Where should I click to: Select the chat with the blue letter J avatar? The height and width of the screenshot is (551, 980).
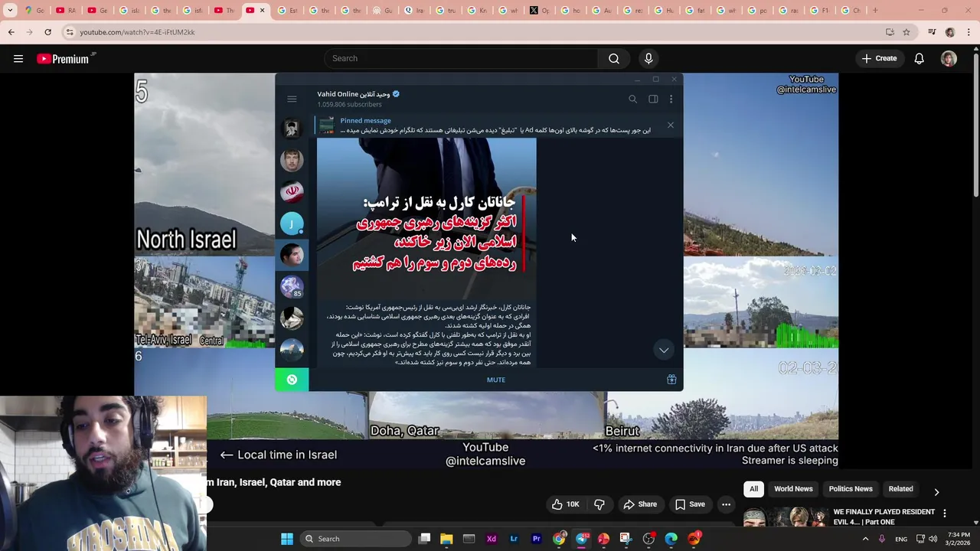click(x=292, y=223)
